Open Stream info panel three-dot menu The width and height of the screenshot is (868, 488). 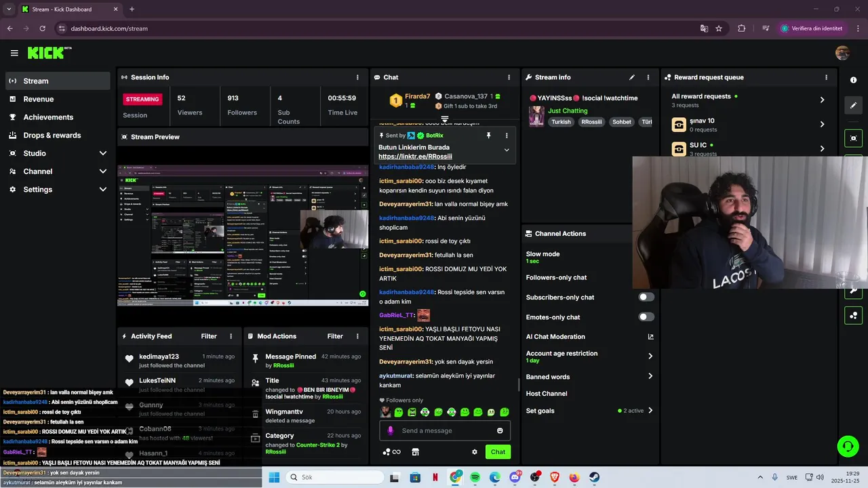pyautogui.click(x=648, y=77)
